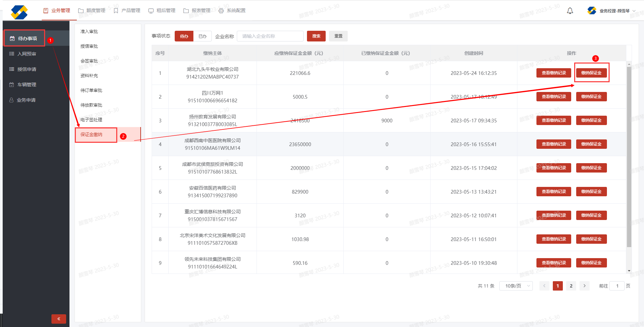Viewport: 644px width, 327px height.
Task: Click the table vertical scrollbar
Action: point(629,157)
